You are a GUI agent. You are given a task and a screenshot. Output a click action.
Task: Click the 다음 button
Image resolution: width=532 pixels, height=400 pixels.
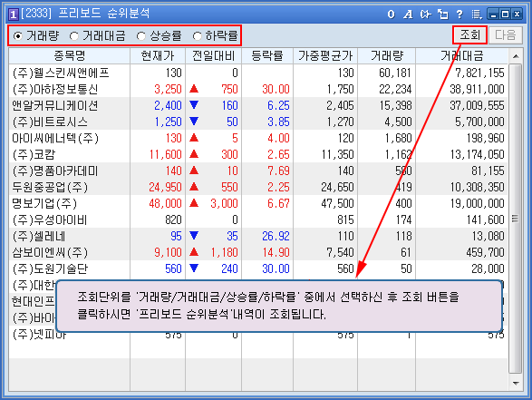(506, 35)
